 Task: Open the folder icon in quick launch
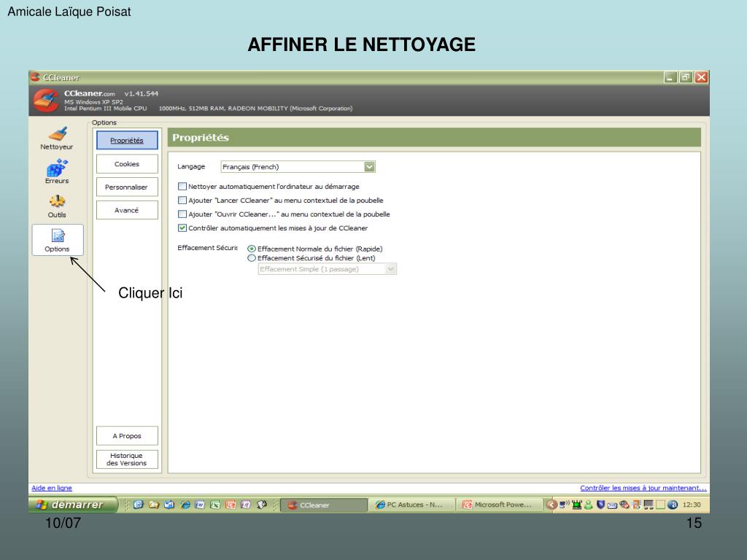[154, 505]
